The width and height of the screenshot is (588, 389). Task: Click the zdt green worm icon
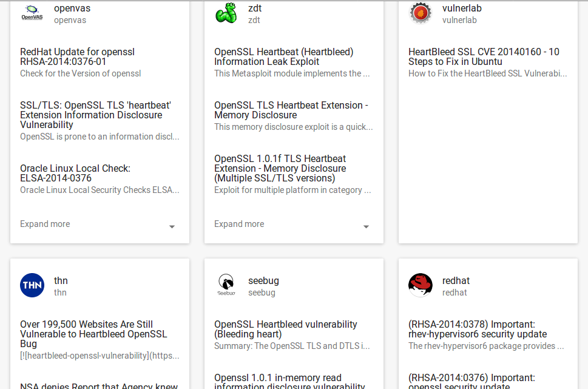[x=226, y=13]
